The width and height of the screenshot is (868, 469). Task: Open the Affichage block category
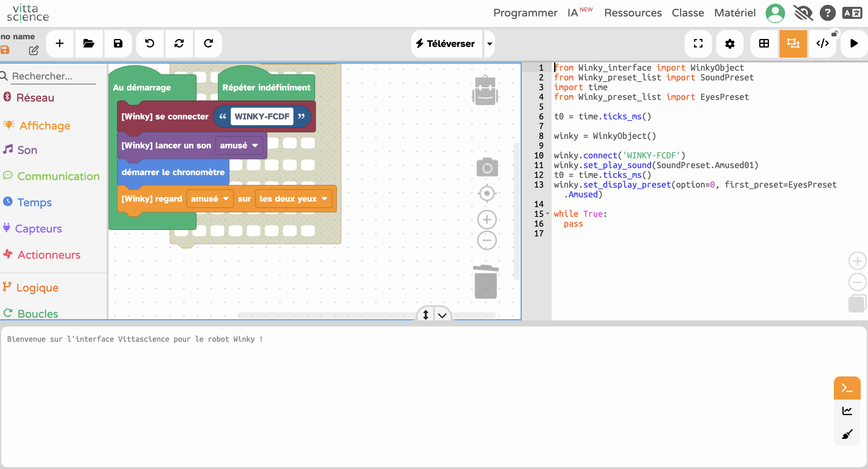tap(44, 125)
